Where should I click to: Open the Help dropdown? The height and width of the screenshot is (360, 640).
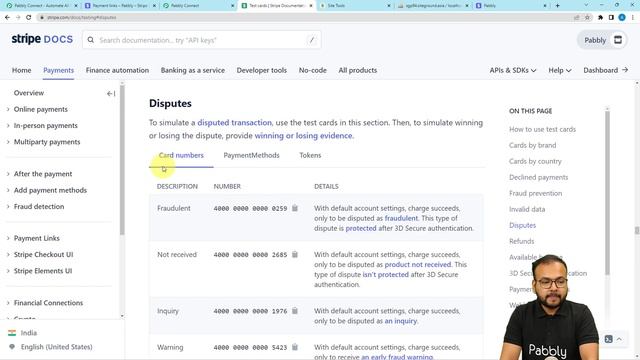560,70
